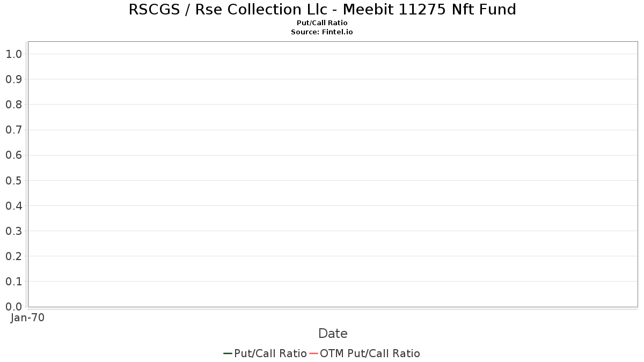Click the 0.5 y-axis label

tap(13, 181)
